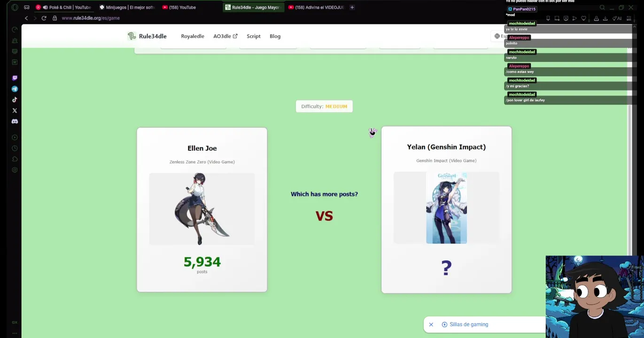This screenshot has width=644, height=338.
Task: Click the heart bookmark icon
Action: pyautogui.click(x=584, y=18)
